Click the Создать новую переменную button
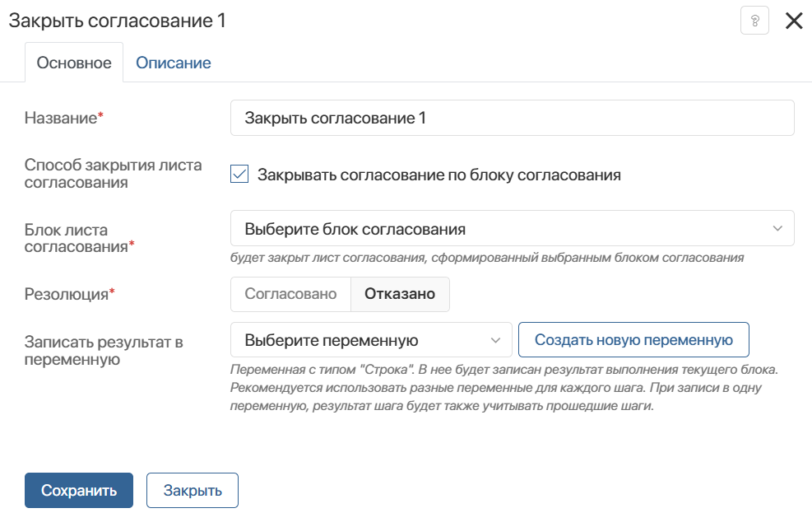Image resolution: width=812 pixels, height=513 pixels. (633, 340)
